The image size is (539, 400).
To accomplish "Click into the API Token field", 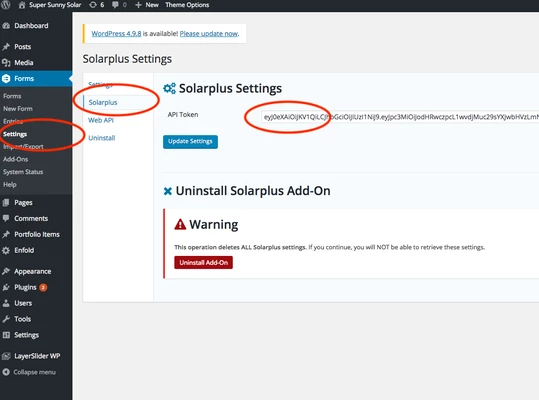I will [400, 117].
